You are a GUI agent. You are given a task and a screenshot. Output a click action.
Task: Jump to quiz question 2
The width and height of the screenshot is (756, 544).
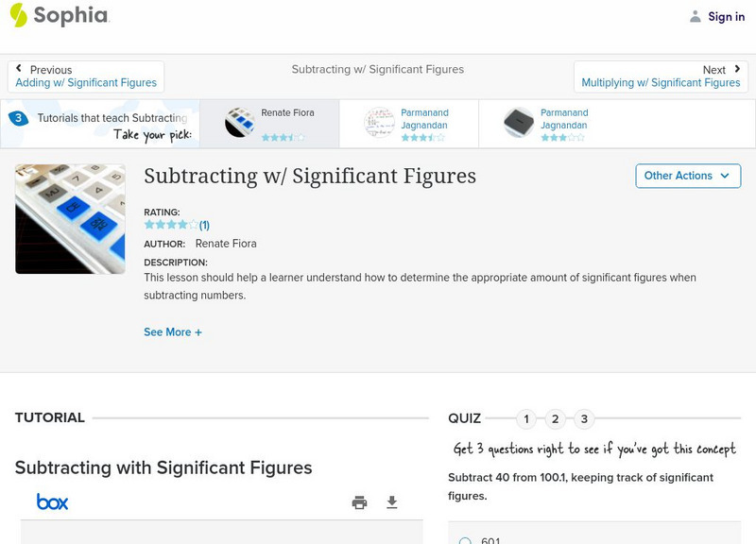click(556, 418)
